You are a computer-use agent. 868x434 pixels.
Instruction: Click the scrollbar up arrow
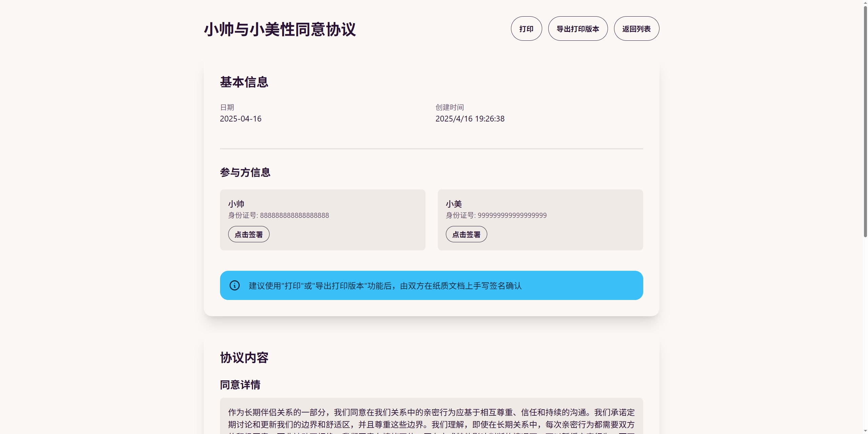(x=865, y=3)
